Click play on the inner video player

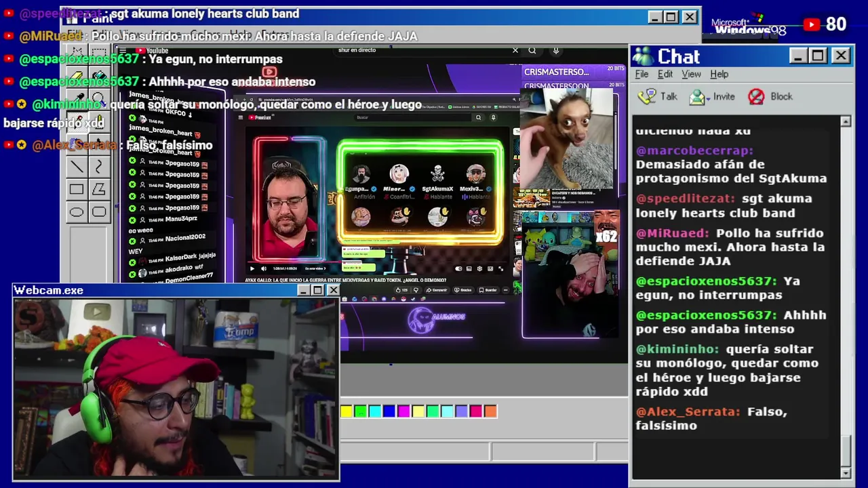pos(252,268)
